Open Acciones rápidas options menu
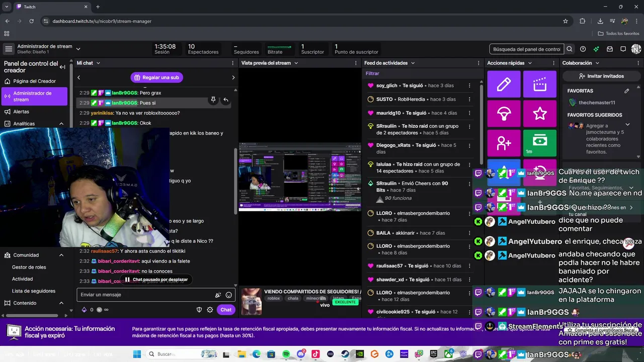This screenshot has width=644, height=362. click(553, 63)
